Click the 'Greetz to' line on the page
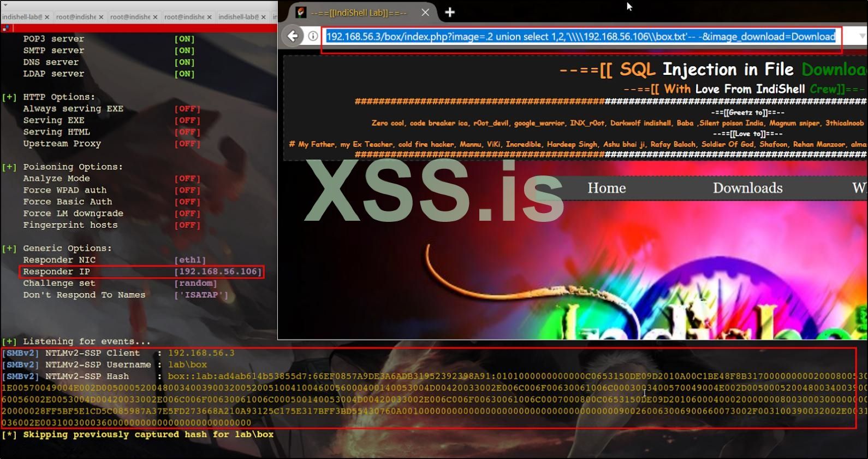This screenshot has height=459, width=868. pos(748,113)
